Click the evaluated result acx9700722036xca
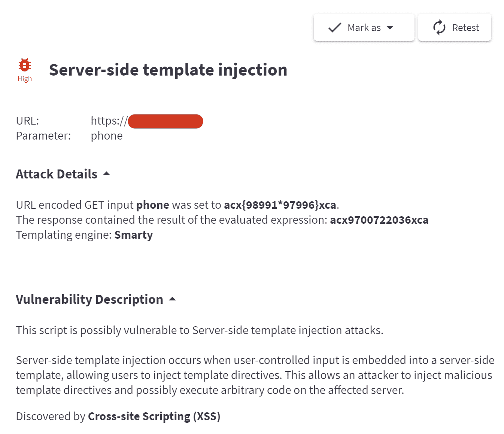Screen dimensions: 504x434 379,220
